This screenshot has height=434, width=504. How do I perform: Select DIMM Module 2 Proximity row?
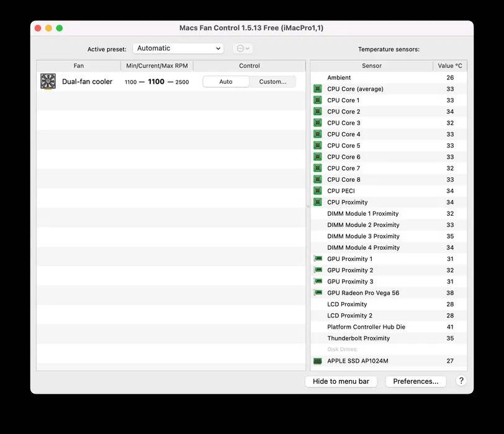coord(389,224)
